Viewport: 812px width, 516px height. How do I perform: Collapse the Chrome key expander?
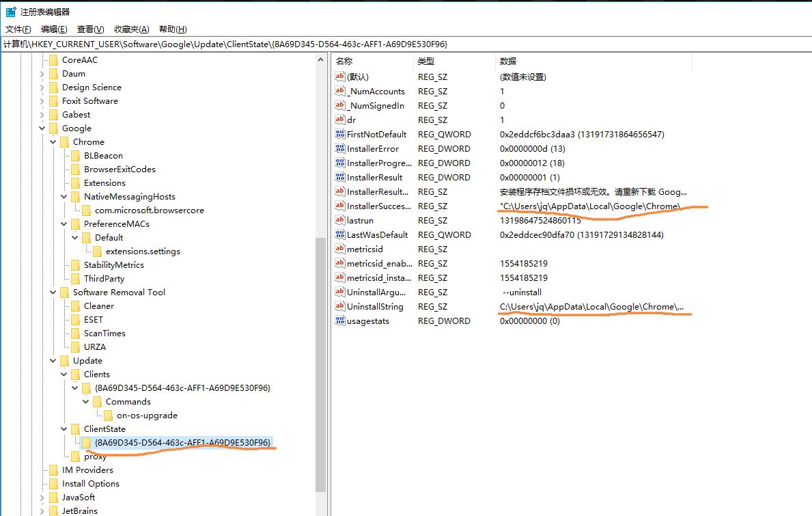[53, 142]
